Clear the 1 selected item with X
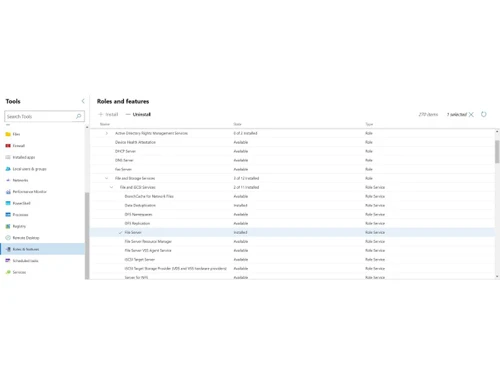The image size is (500, 375). [471, 115]
